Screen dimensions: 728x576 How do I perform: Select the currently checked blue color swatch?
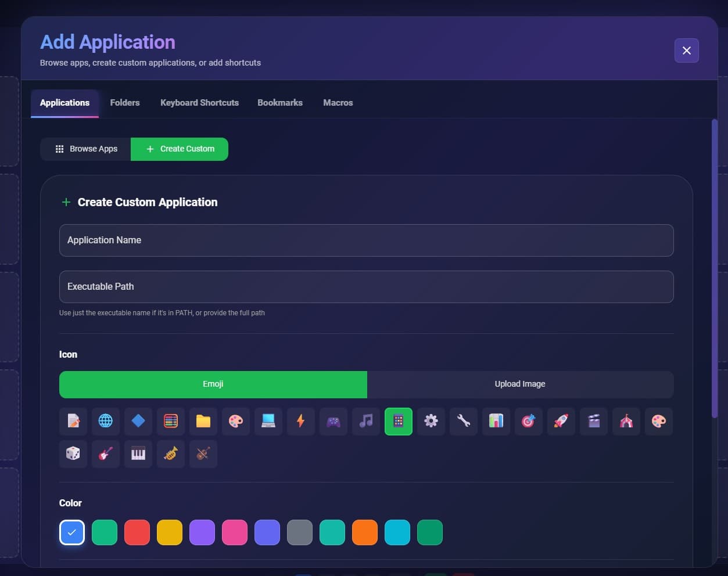coord(71,532)
